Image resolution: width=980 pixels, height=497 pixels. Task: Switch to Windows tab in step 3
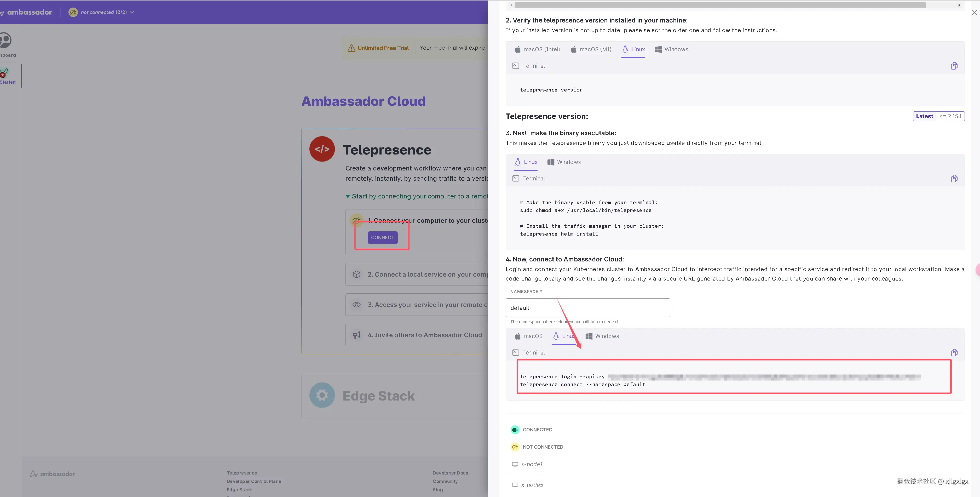(x=564, y=162)
